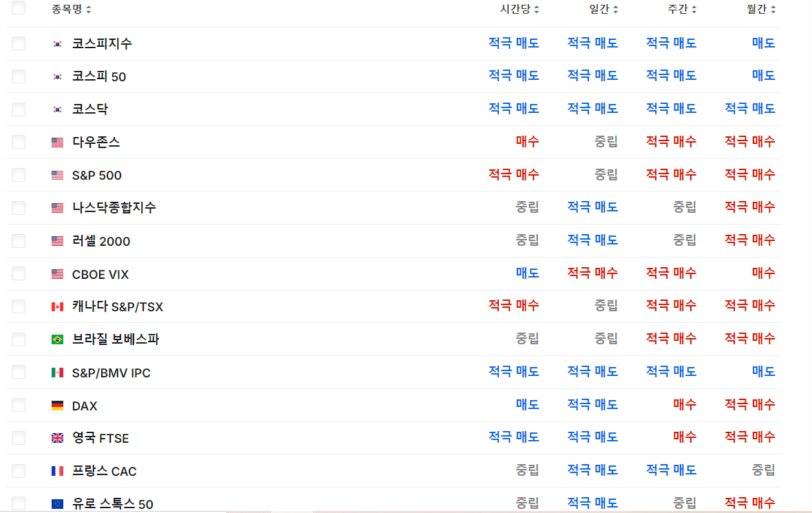812x513 pixels.
Task: Click DAX weekly value 매수
Action: coord(685,404)
